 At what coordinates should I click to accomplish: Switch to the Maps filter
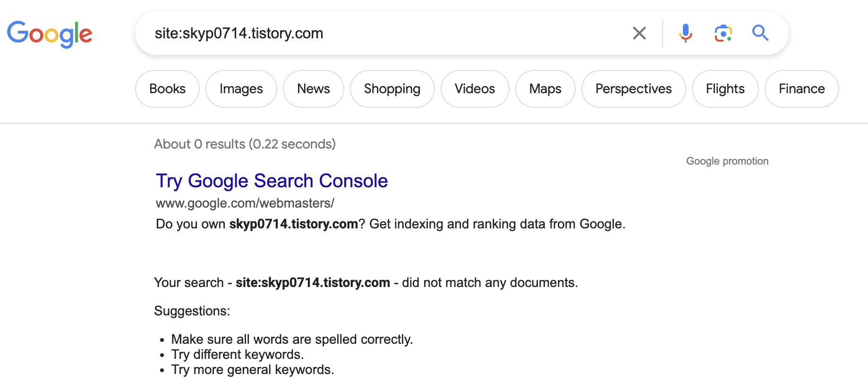pyautogui.click(x=545, y=89)
